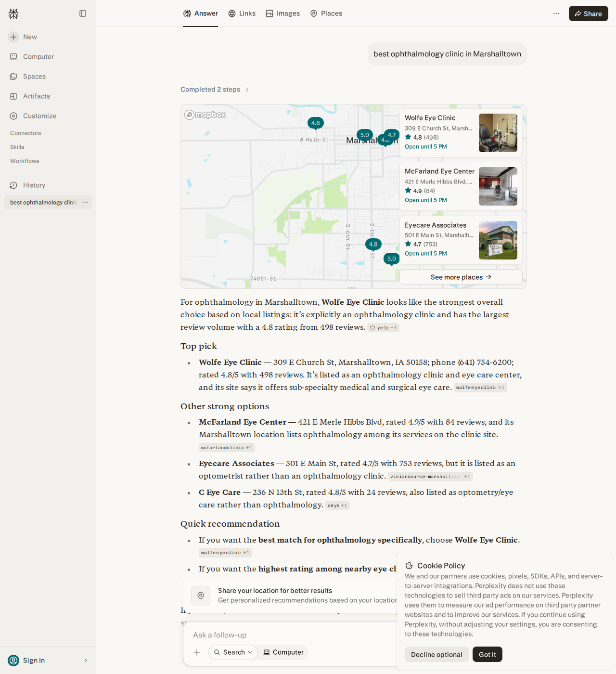
Task: Click the Wolfe Eye Clinic photo thumbnail
Action: 498,133
